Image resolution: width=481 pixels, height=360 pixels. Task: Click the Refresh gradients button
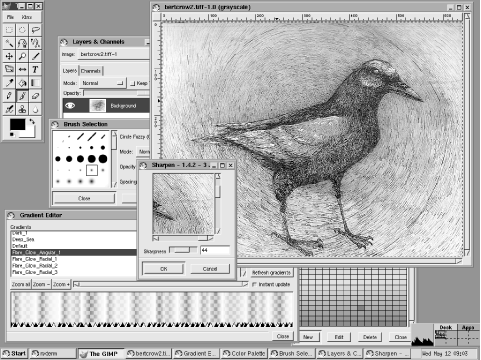pos(271,272)
